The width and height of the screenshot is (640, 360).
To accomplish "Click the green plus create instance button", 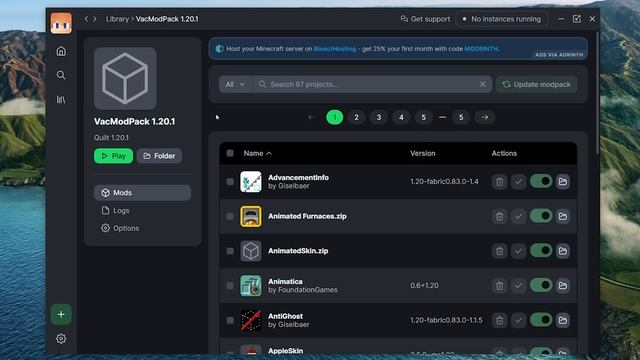I will (x=61, y=314).
